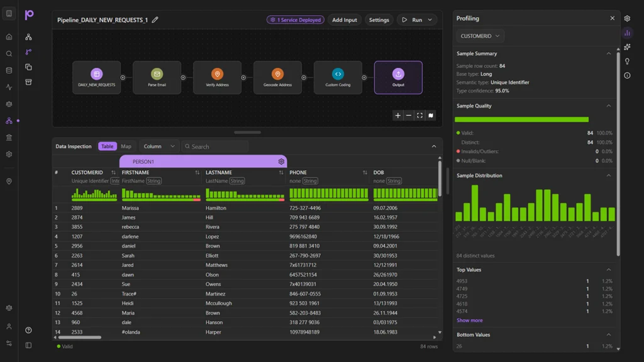Click Show more under Top Values

pos(469,320)
